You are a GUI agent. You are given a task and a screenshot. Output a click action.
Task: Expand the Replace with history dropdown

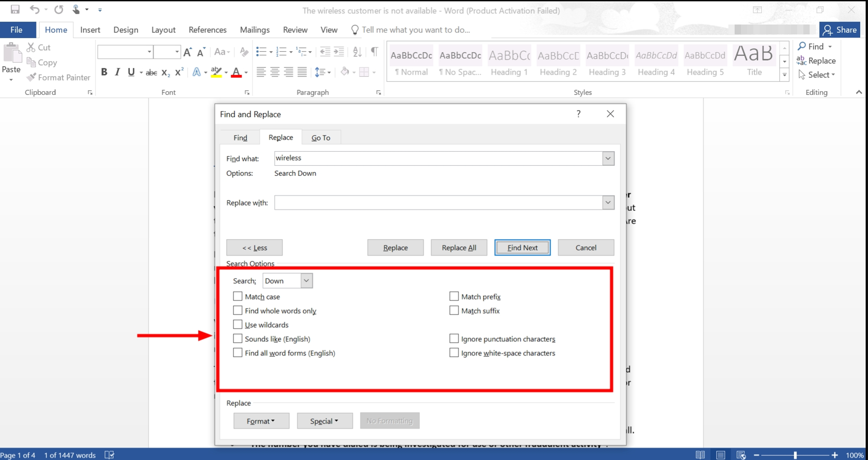[608, 202]
